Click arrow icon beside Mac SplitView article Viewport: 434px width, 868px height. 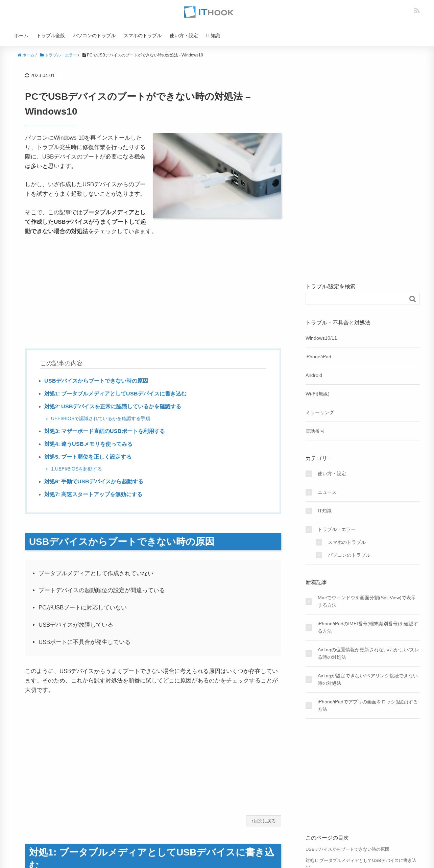coord(309,602)
